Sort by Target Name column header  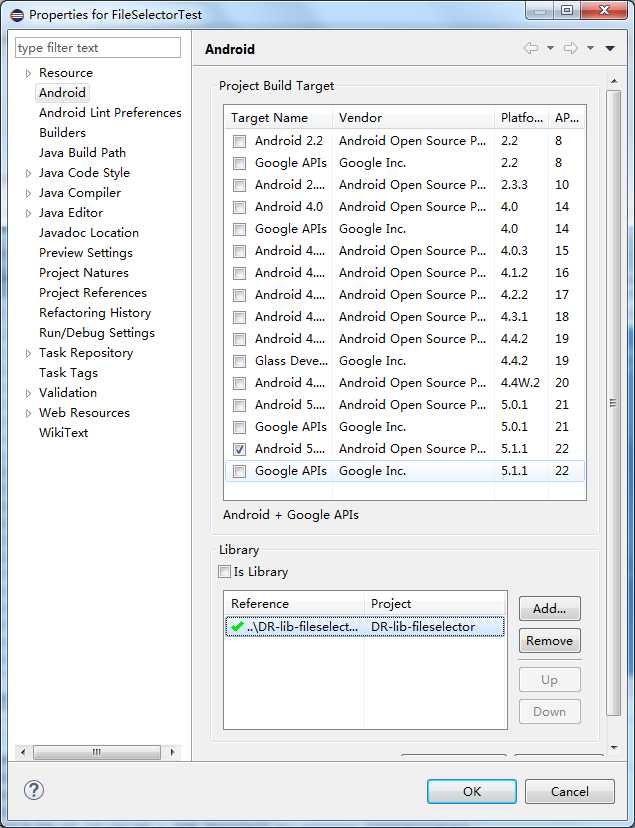[x=278, y=118]
